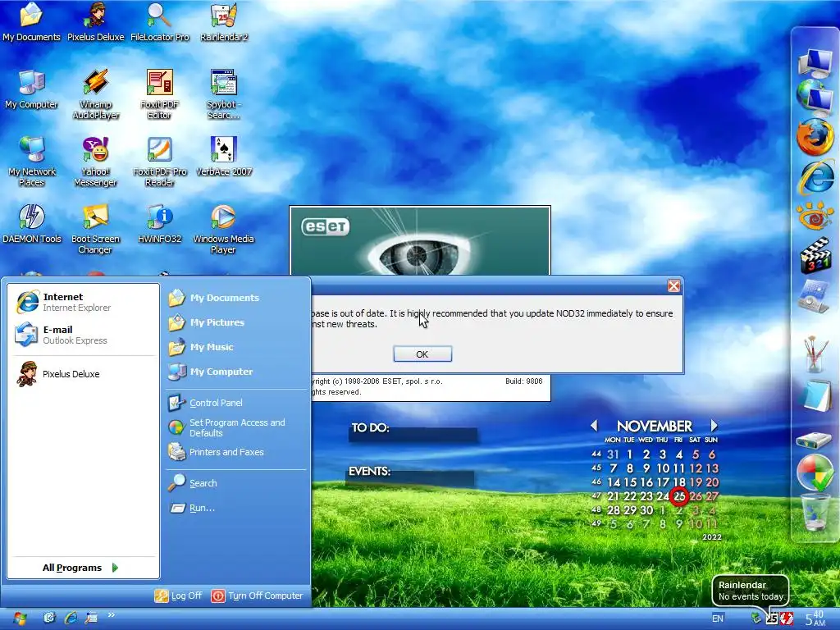Expand All Programs in Start menu
Screen dimensions: 840x630
tap(80, 568)
